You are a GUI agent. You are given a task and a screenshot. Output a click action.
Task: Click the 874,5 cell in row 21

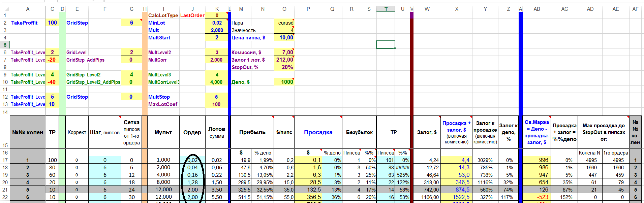click(x=457, y=190)
